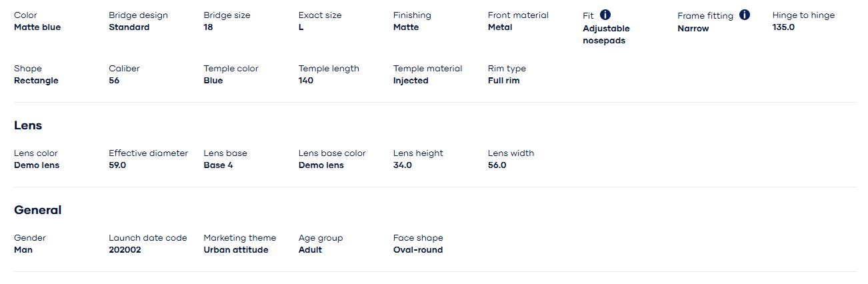Click the Launch date code 202002
This screenshot has height=284, width=868.
click(x=125, y=250)
